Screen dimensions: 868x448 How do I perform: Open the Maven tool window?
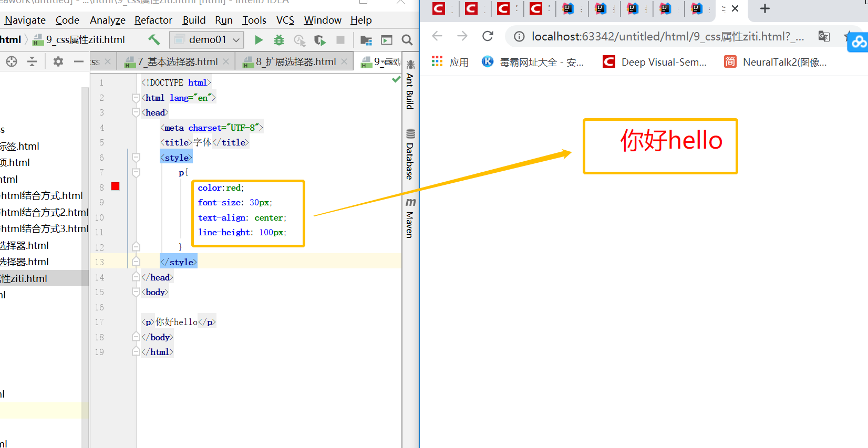(x=410, y=217)
